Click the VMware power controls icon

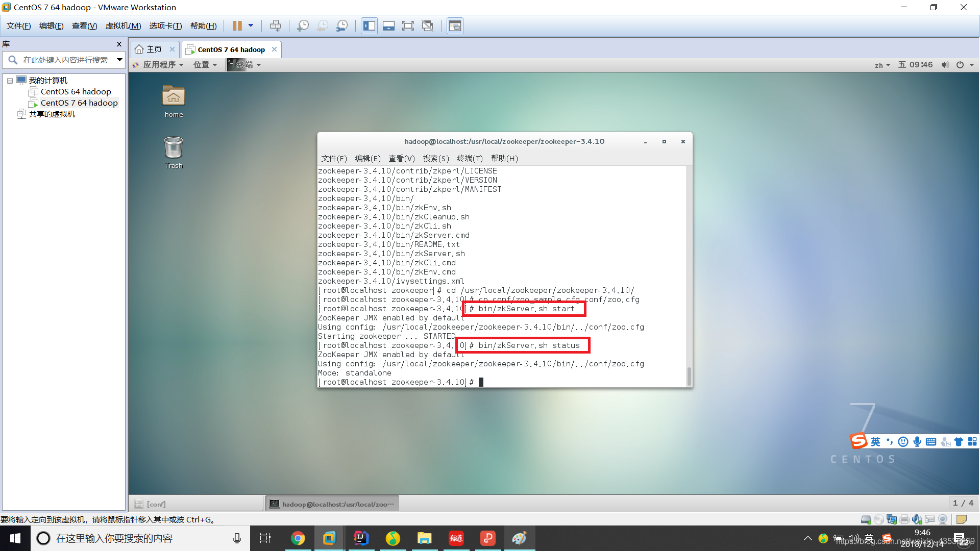point(237,26)
